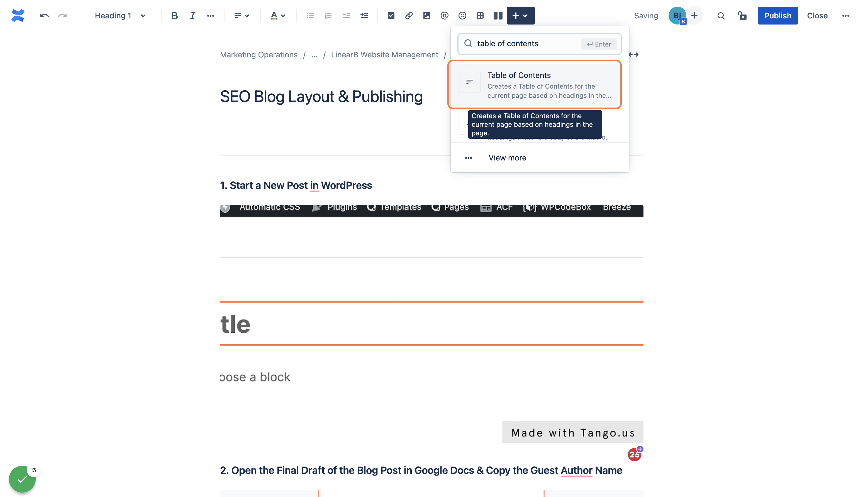Viewport: 868px width, 497px height.
Task: Invite collaborators with the plus icon
Action: 694,16
